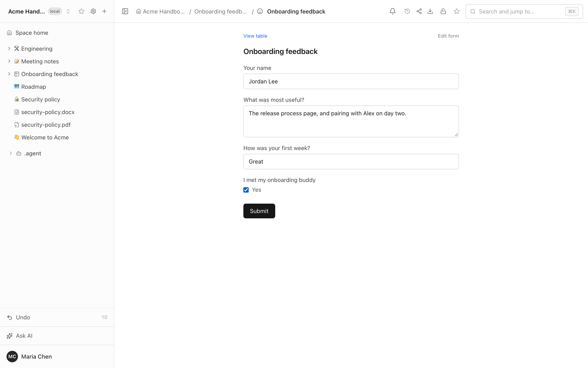The width and height of the screenshot is (588, 368).
Task: Collapse sidebar with panel toggle icon
Action: (x=125, y=11)
